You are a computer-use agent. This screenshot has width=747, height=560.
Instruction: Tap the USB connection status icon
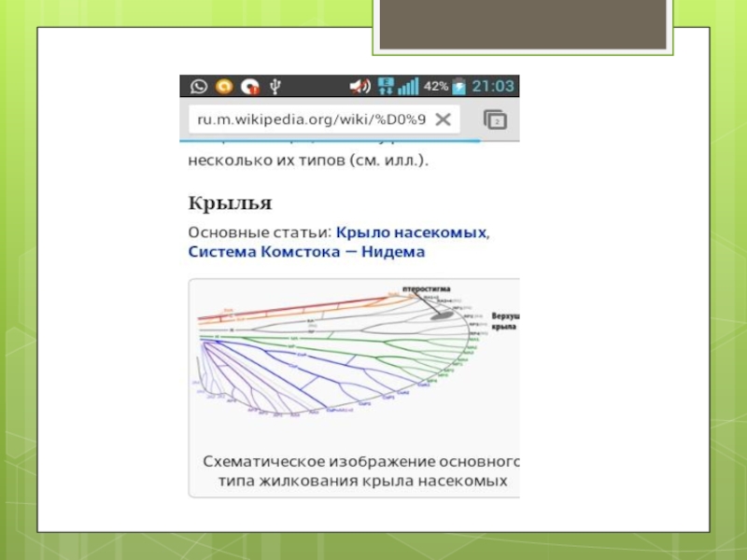(x=275, y=87)
